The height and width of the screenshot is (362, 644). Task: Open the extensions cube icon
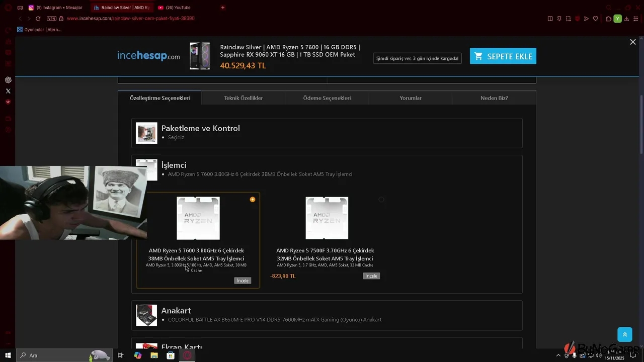608,19
